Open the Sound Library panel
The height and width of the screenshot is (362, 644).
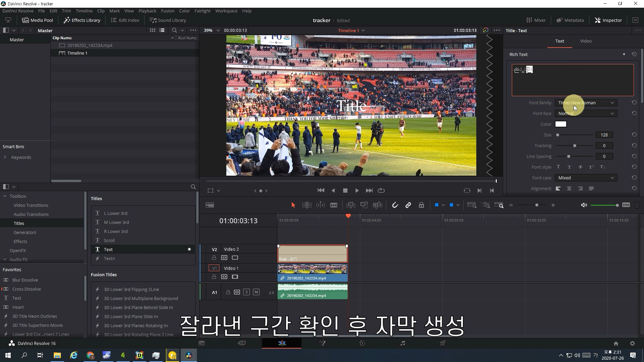click(x=168, y=20)
